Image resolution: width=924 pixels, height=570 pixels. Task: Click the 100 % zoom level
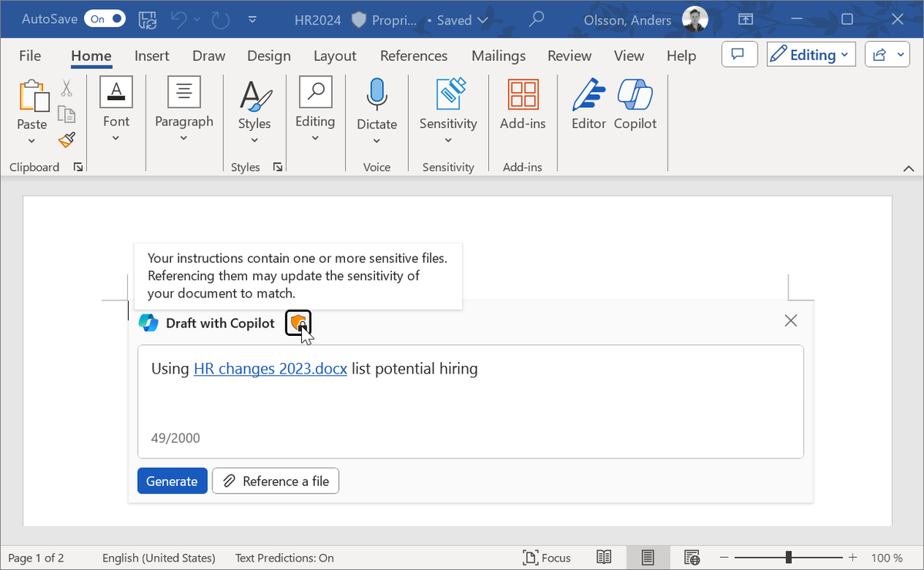coord(887,558)
